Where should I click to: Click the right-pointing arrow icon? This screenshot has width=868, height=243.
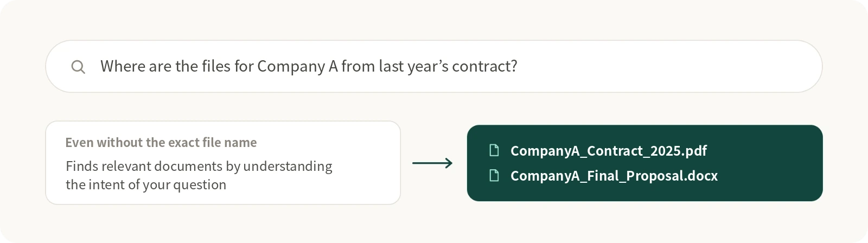(x=432, y=163)
